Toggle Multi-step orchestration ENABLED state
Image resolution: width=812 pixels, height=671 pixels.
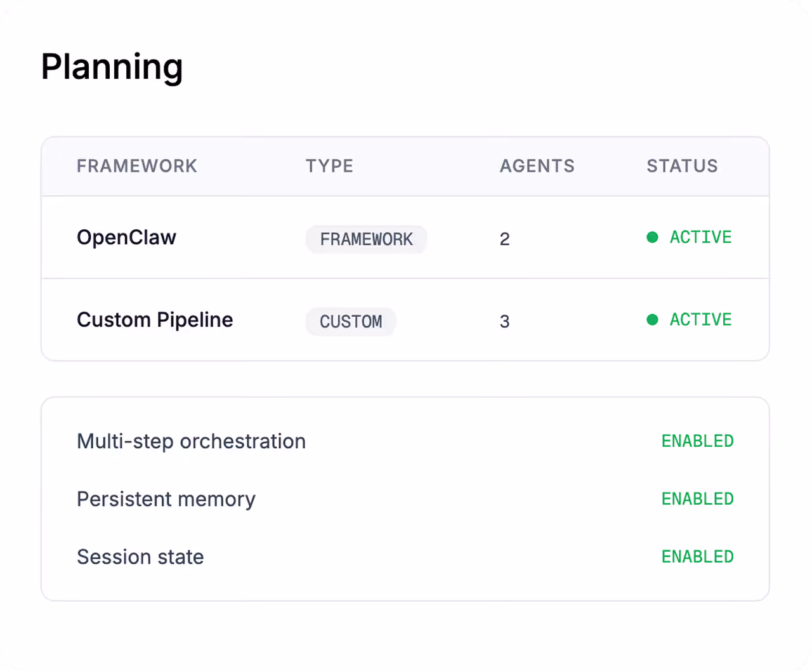(x=697, y=441)
